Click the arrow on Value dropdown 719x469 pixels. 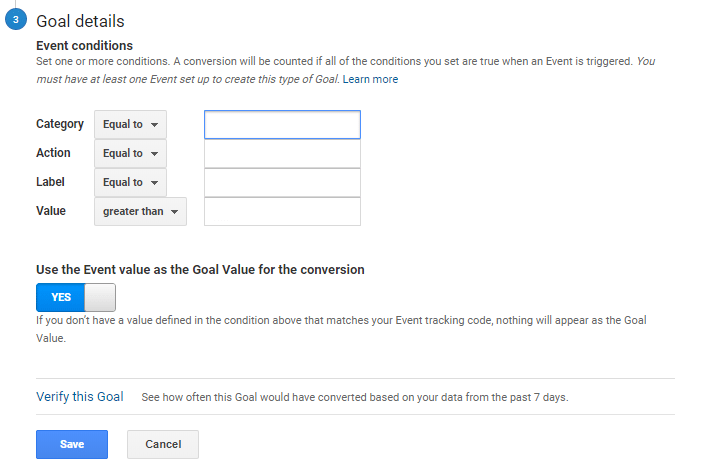click(174, 212)
